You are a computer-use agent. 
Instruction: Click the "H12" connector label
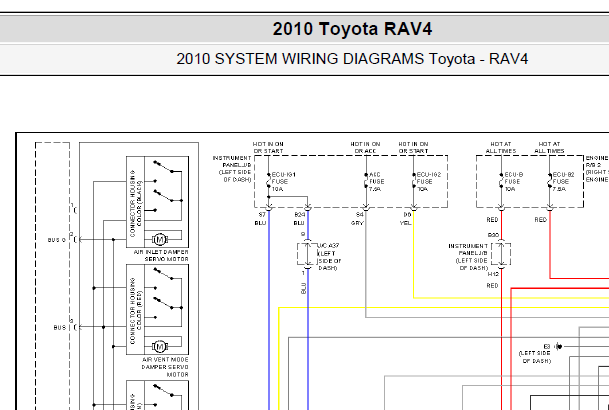pos(493,274)
